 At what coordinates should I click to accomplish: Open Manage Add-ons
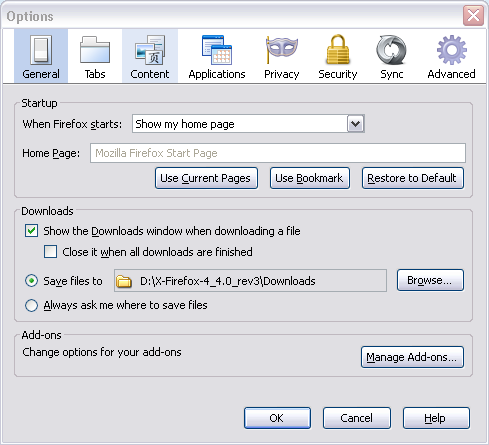pyautogui.click(x=412, y=357)
